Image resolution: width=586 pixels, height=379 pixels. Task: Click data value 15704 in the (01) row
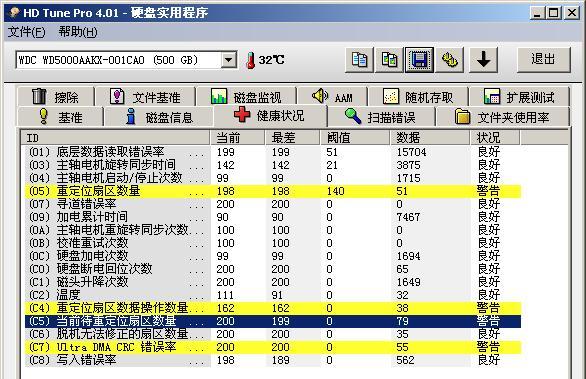click(x=411, y=152)
